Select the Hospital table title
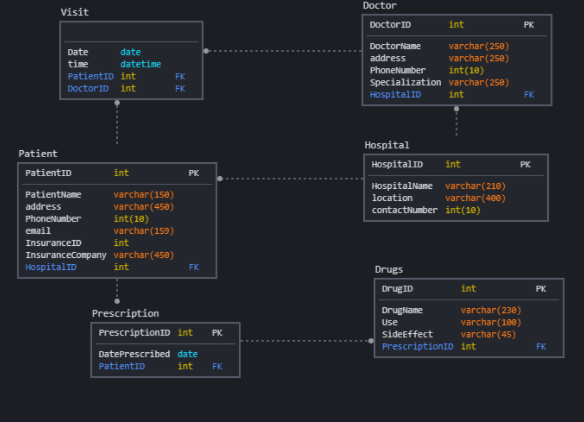Viewport: 584px width, 422px height. (387, 145)
